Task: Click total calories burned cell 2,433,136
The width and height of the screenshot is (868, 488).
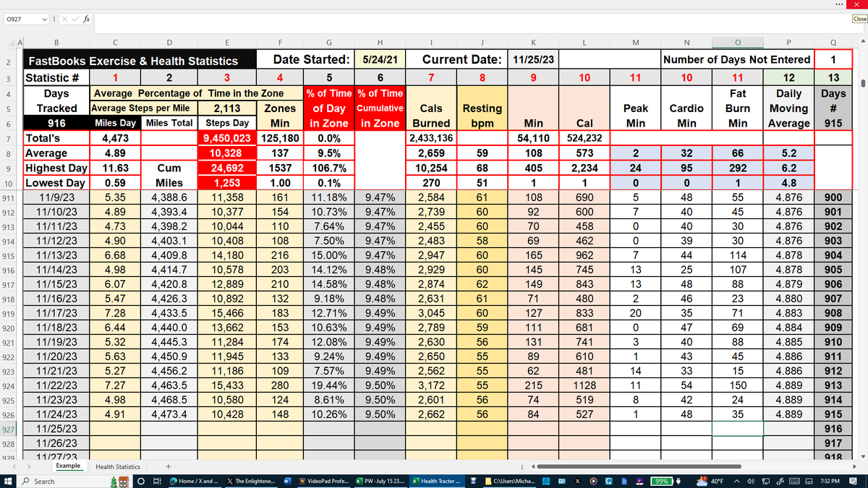Action: pos(431,137)
